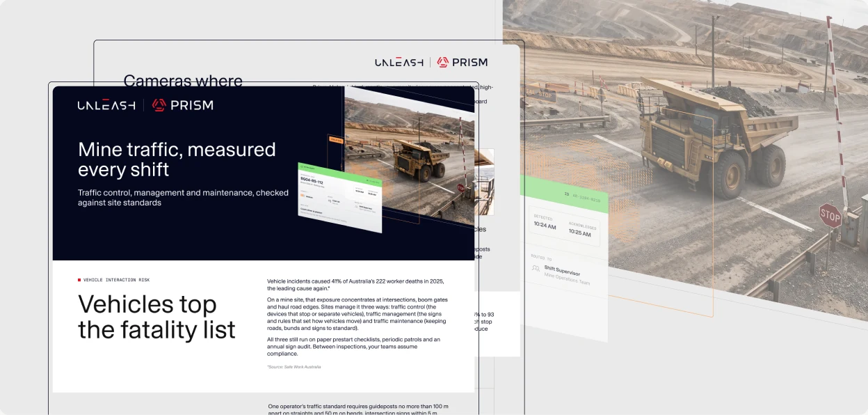Click the Unleash logo on the back page

tap(399, 62)
